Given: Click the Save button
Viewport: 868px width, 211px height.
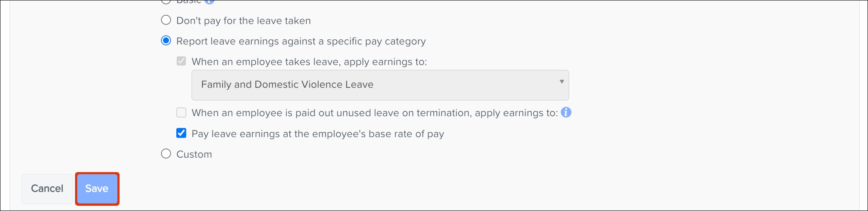Looking at the screenshot, I should [97, 188].
